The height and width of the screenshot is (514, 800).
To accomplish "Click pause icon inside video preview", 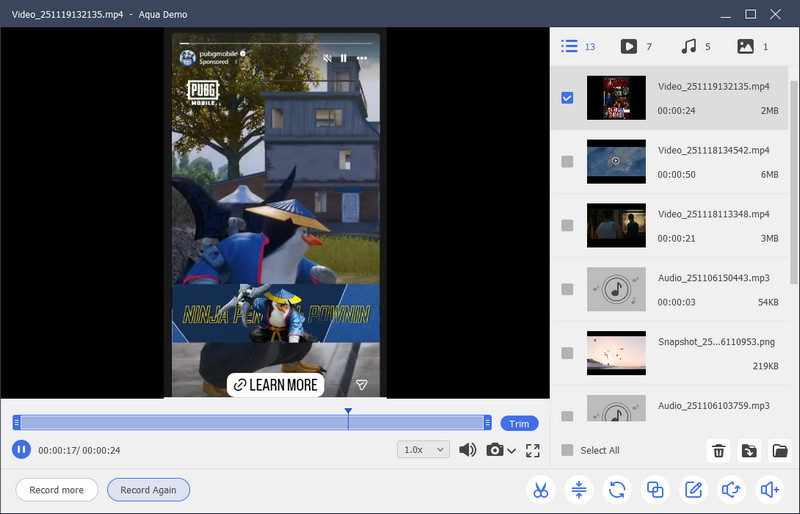I will 343,58.
